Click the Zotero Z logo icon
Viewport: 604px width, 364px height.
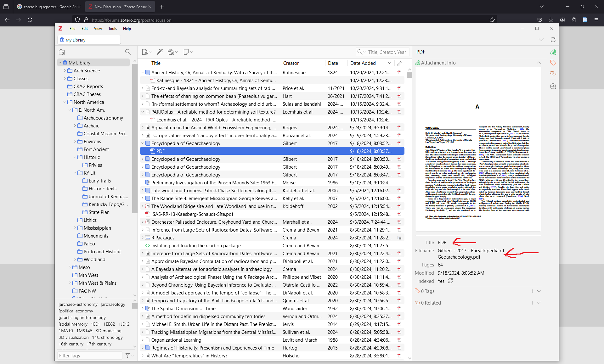coord(60,28)
